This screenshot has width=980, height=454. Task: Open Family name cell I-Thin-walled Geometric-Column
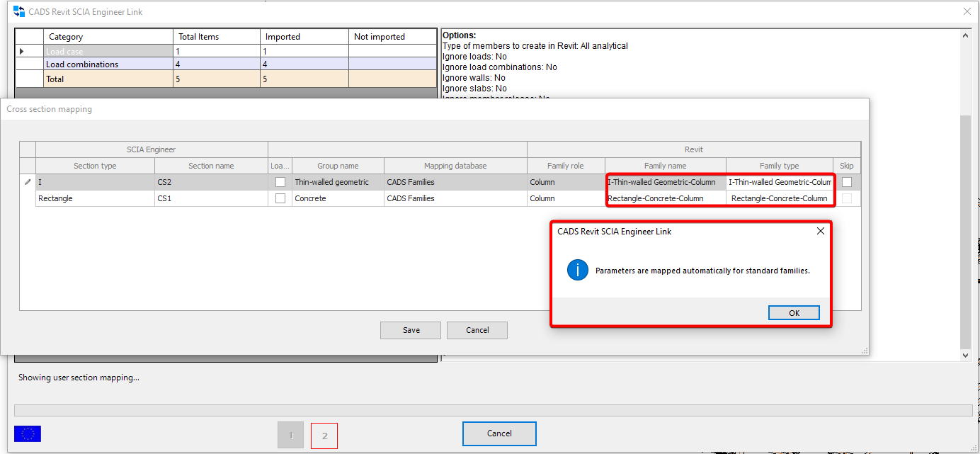point(665,182)
